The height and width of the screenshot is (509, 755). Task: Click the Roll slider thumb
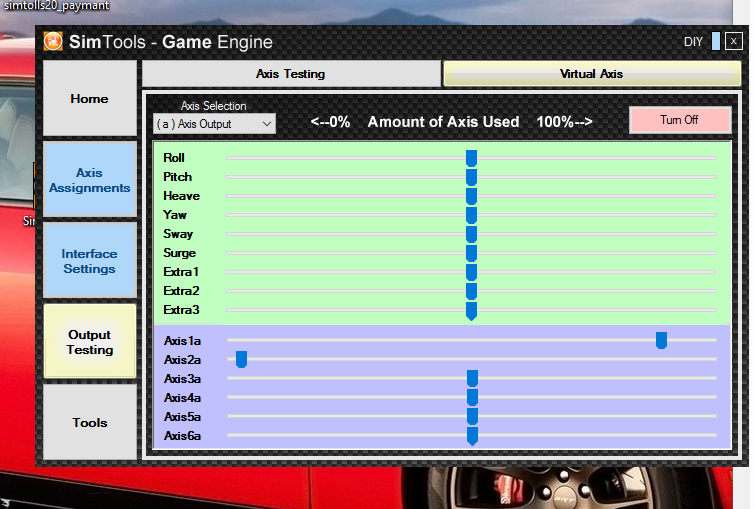click(471, 158)
